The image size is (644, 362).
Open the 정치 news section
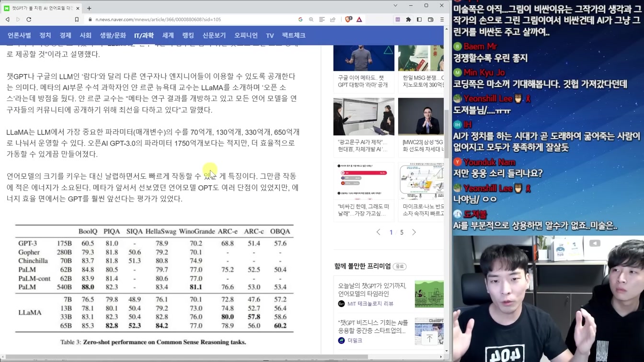45,35
